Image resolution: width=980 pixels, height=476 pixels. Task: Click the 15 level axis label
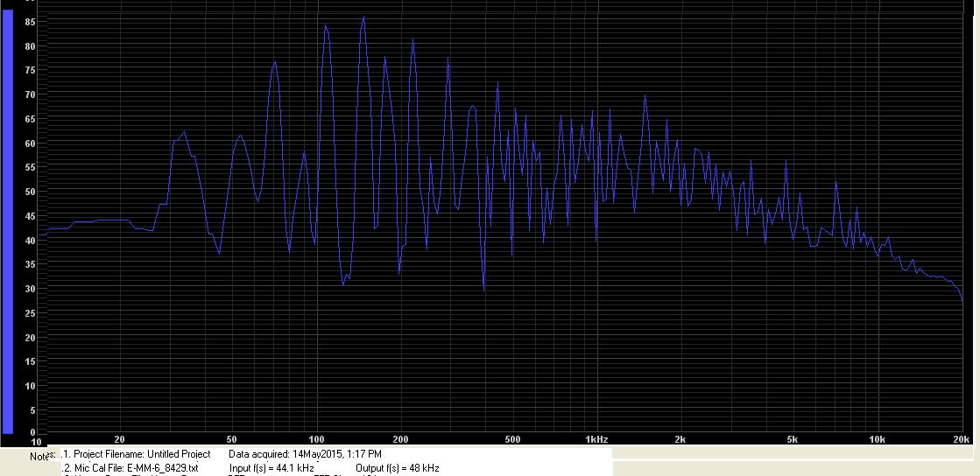(30, 361)
